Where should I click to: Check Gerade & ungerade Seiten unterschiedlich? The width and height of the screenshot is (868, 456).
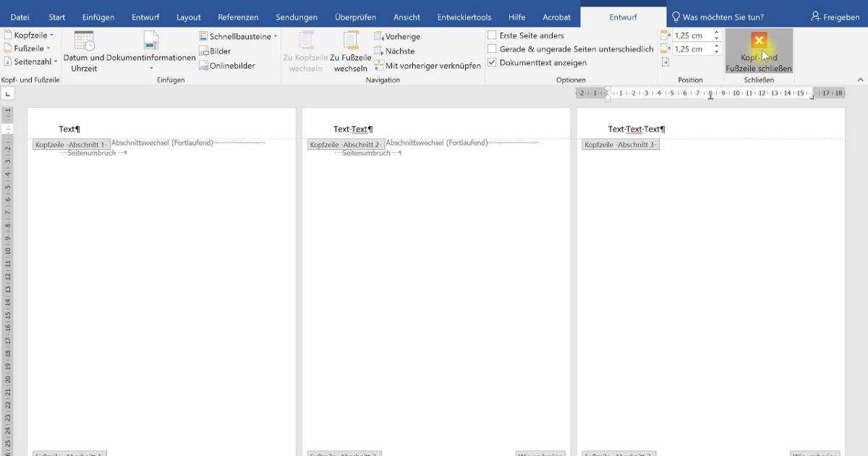click(x=493, y=49)
